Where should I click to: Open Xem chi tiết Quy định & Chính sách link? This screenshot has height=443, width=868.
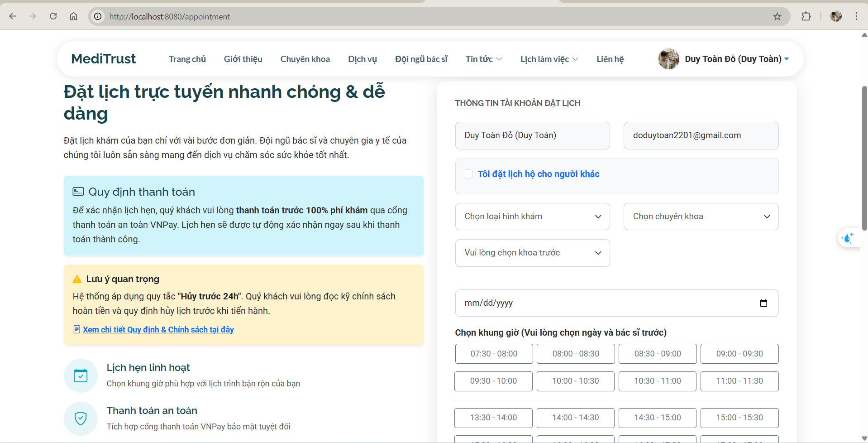pyautogui.click(x=157, y=329)
